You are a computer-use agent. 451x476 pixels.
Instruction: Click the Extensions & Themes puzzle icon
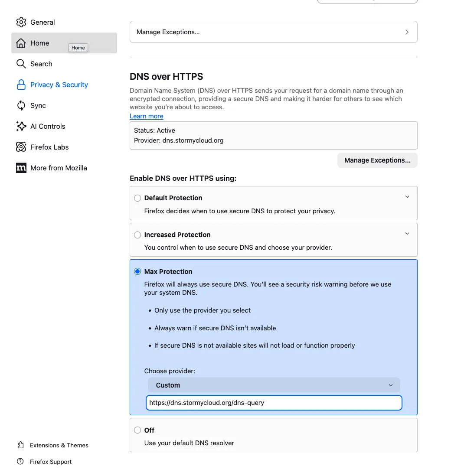[x=20, y=445]
